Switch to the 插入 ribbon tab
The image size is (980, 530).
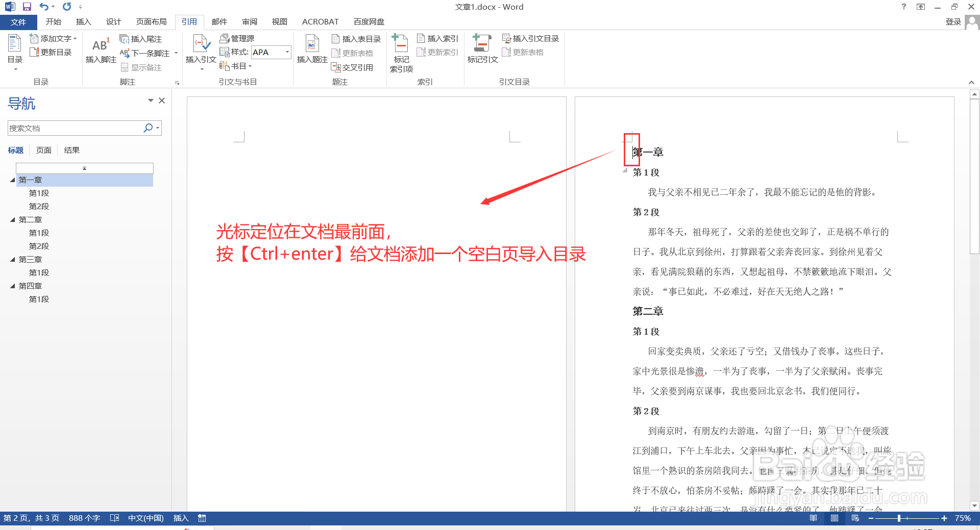pyautogui.click(x=83, y=21)
